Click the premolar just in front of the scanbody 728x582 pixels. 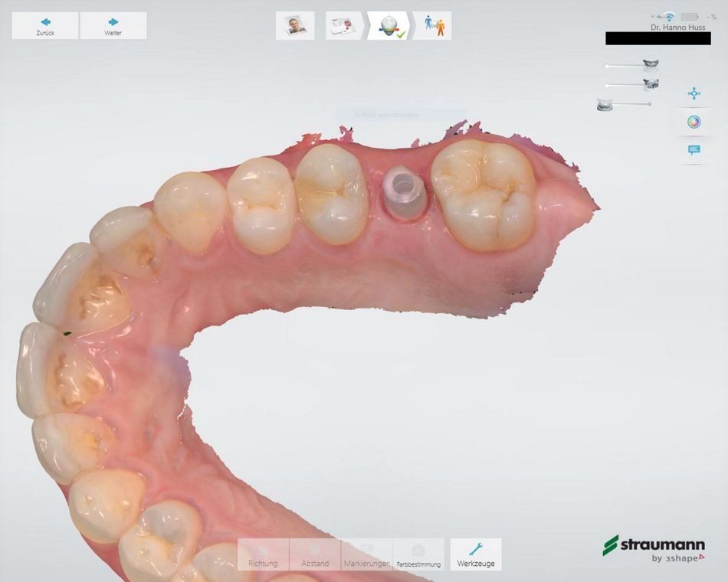tap(332, 194)
